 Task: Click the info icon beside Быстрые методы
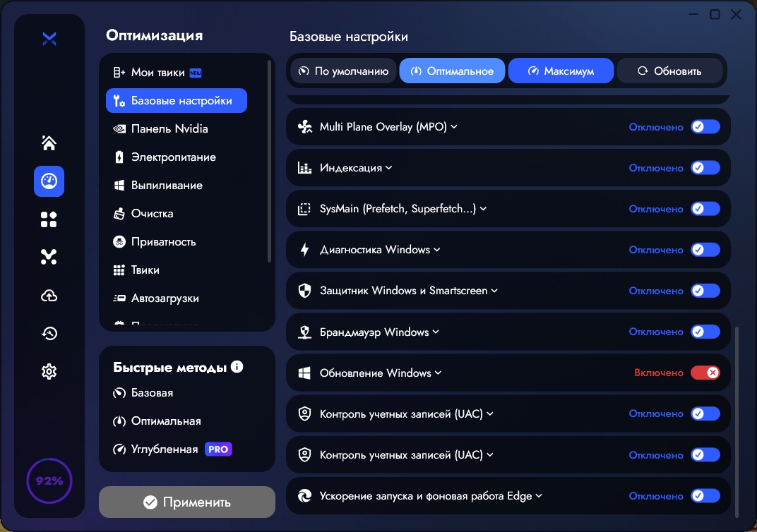[x=237, y=367]
